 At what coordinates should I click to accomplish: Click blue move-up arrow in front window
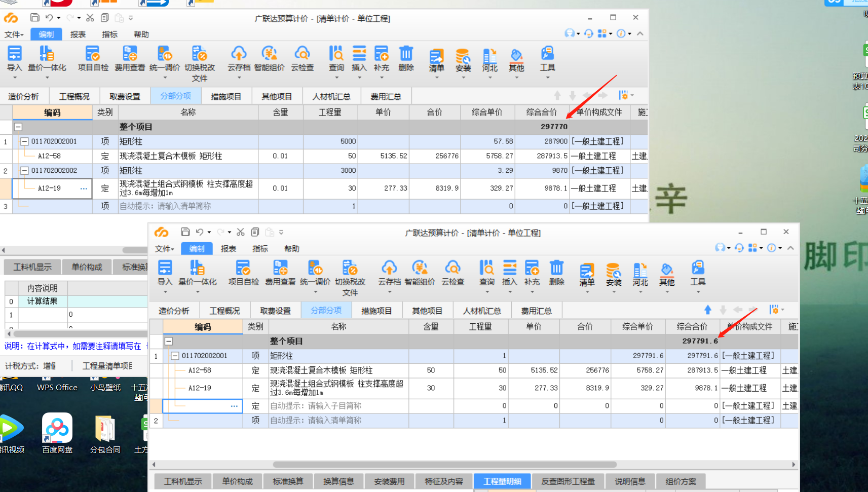708,310
